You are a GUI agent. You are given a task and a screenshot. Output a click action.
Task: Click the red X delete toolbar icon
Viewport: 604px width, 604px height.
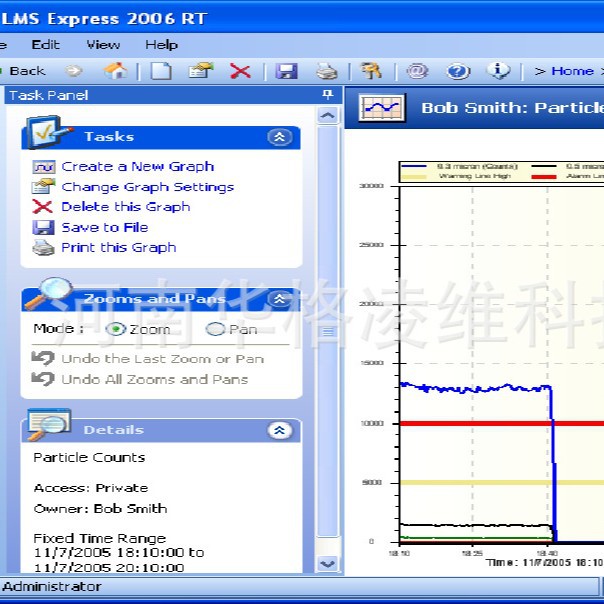(240, 71)
